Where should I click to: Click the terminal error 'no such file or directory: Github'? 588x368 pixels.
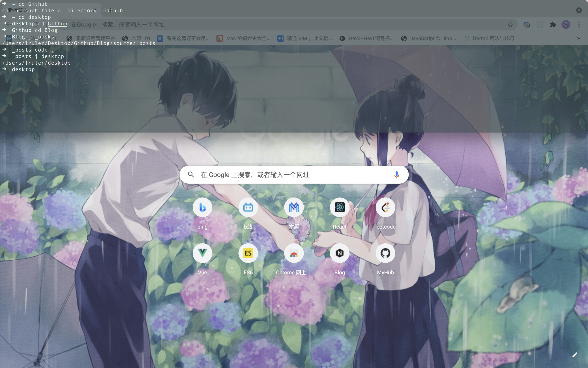pyautogui.click(x=69, y=10)
